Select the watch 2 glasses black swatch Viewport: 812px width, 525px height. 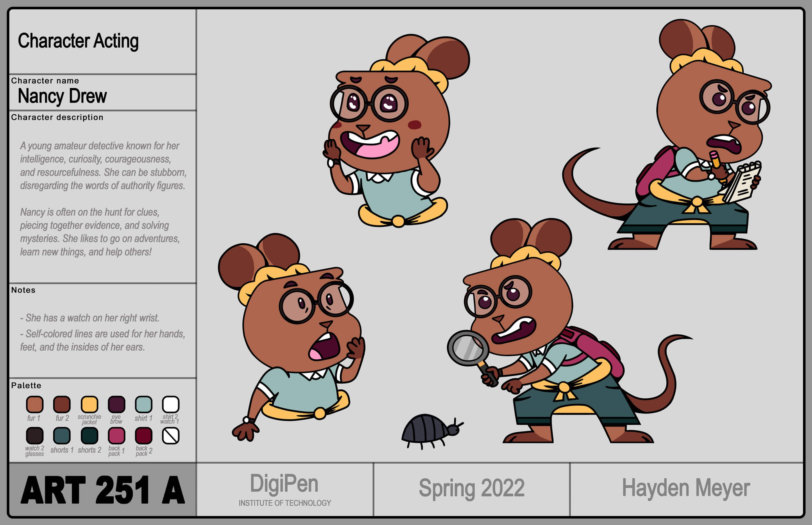[35, 436]
